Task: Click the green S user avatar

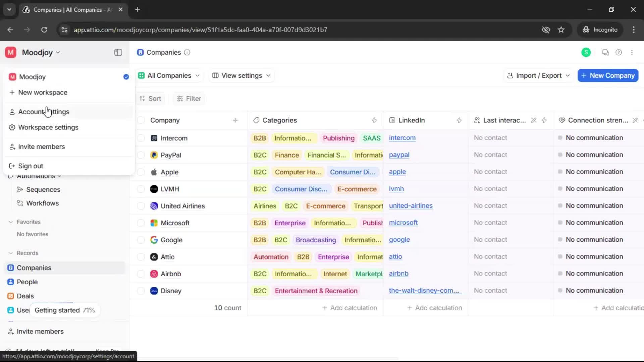Action: pos(586,52)
